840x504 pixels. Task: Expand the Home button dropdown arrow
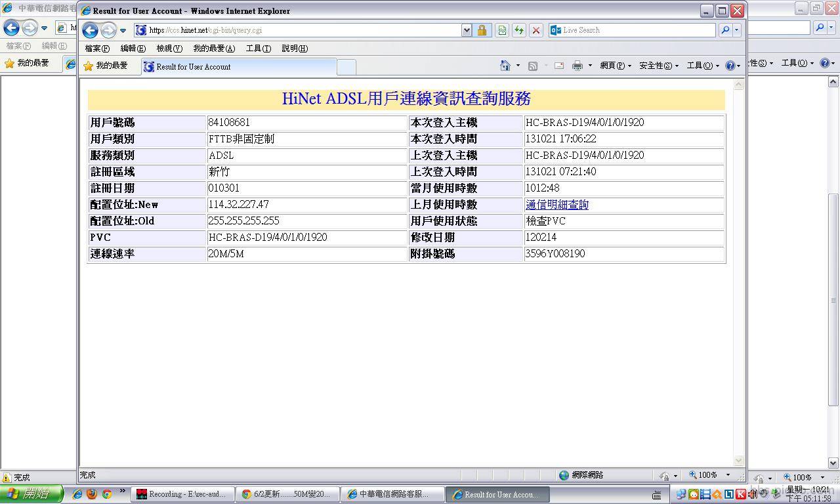518,65
